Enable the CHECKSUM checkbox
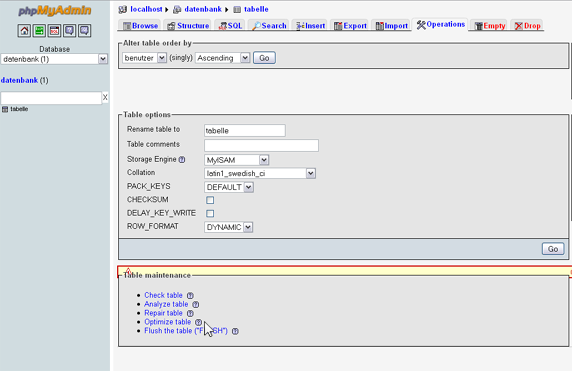 (210, 200)
